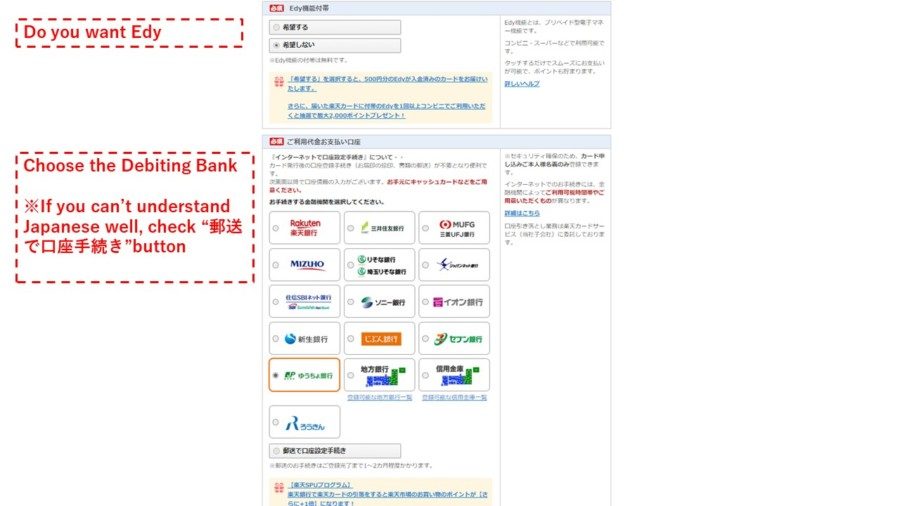Select '希望する' radio for Edy
The image size is (900, 506).
click(x=276, y=27)
